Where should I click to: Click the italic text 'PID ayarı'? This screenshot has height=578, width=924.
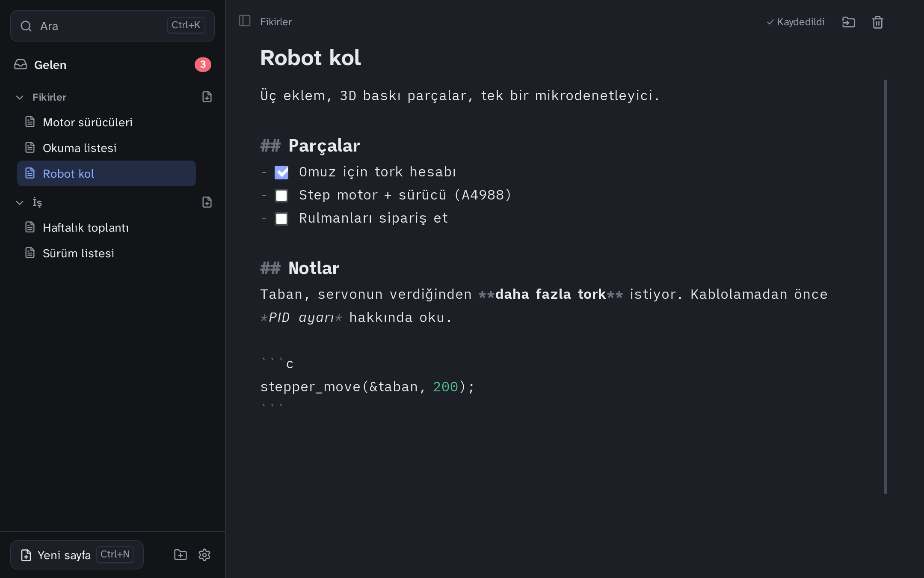coord(301,317)
